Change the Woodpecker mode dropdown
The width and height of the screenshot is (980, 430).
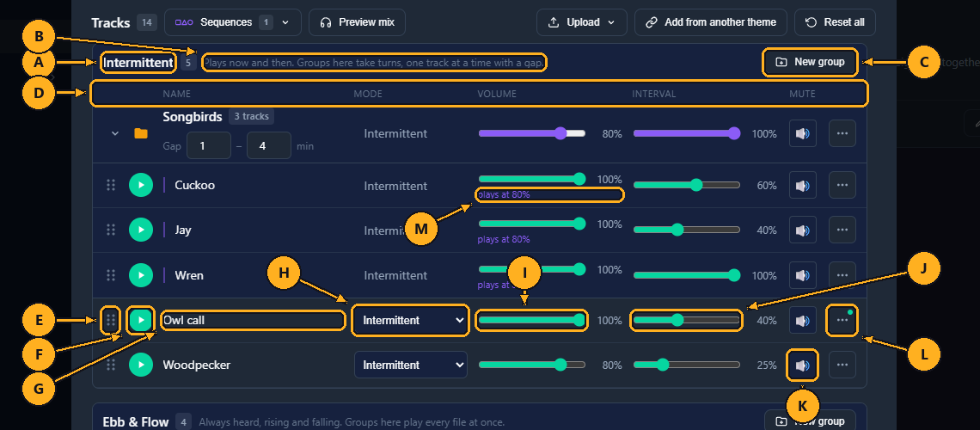(x=411, y=365)
